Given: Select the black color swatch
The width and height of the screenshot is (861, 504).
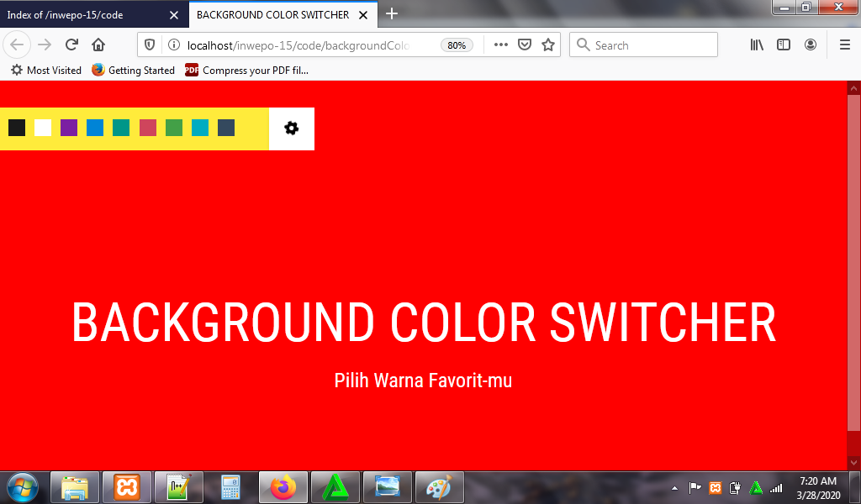Looking at the screenshot, I should point(17,128).
